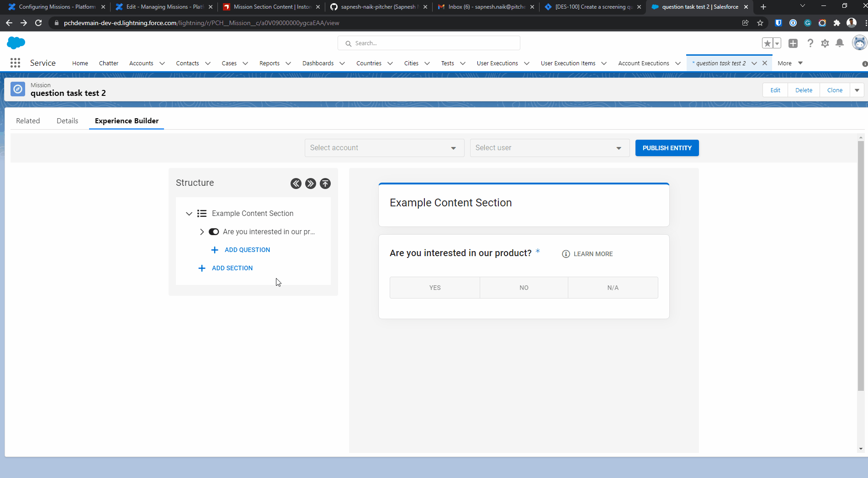Collapse the Example Content Section tree node
Screen dimensions: 868x478
coord(189,214)
